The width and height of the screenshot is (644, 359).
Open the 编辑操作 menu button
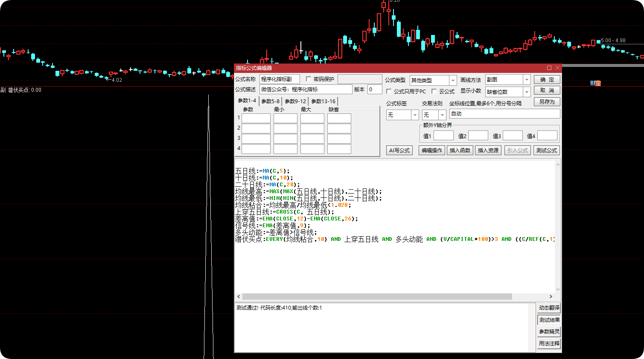point(432,150)
